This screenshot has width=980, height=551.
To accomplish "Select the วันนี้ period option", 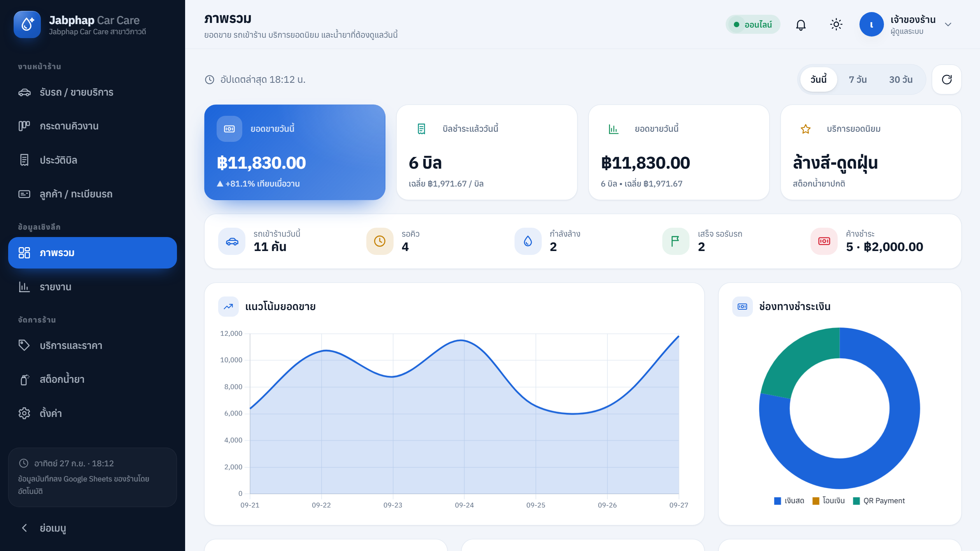I will 819,79.
